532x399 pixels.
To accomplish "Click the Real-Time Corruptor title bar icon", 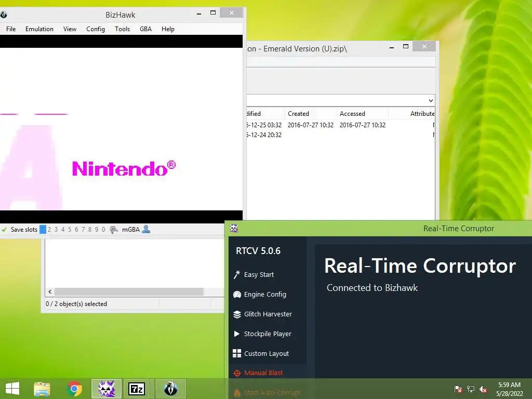I will tap(234, 228).
